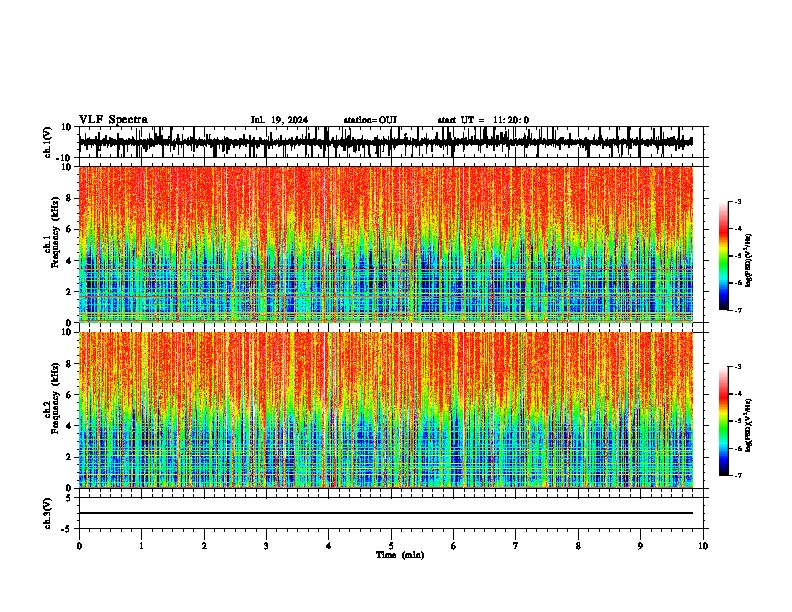Click the ch.2 "Frequency (kHz)" axis label
Screen dimensions: 792x612
55,398
